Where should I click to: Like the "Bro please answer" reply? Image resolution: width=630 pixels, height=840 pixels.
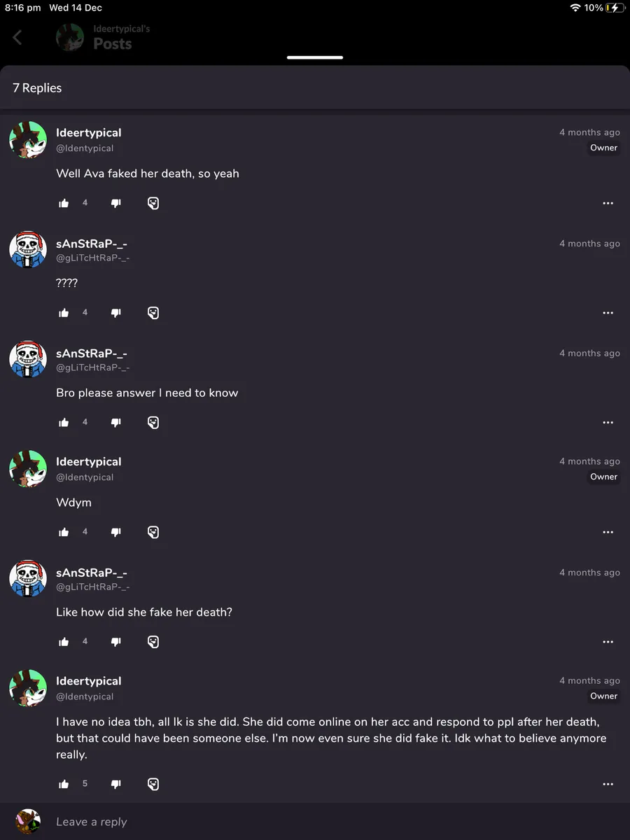64,423
